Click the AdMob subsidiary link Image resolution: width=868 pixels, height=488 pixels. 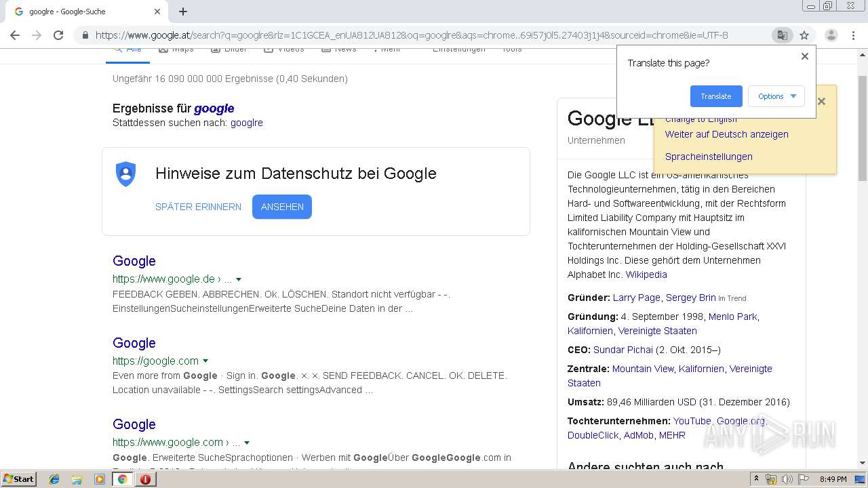pyautogui.click(x=639, y=435)
